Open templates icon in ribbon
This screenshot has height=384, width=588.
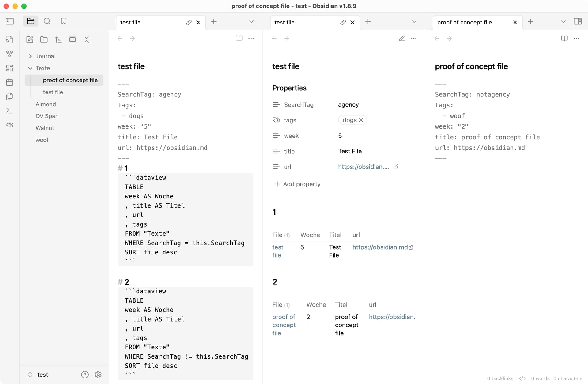9,96
